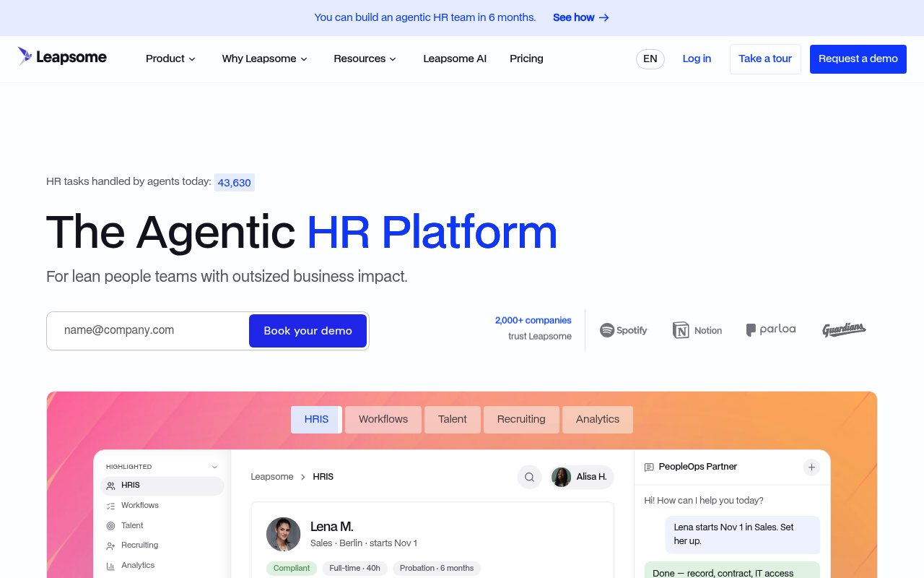Switch to the Workflows tab
This screenshot has width=924, height=578.
(383, 420)
